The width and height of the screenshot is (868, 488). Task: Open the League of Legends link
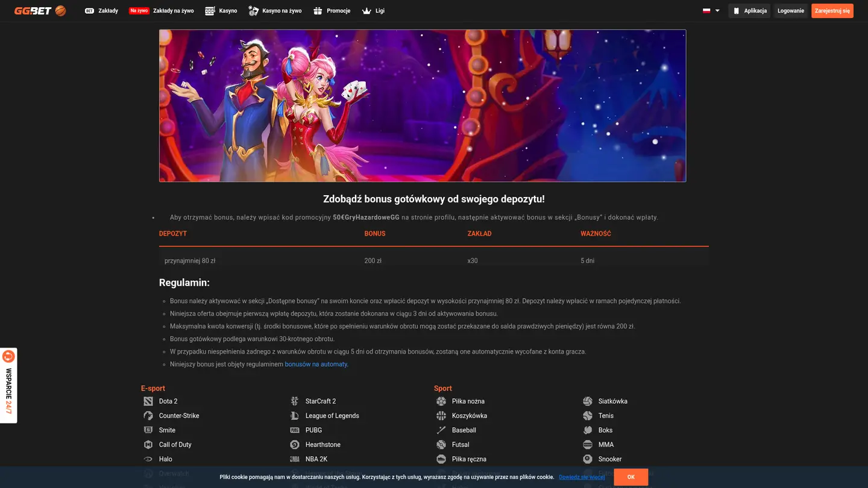(x=332, y=416)
